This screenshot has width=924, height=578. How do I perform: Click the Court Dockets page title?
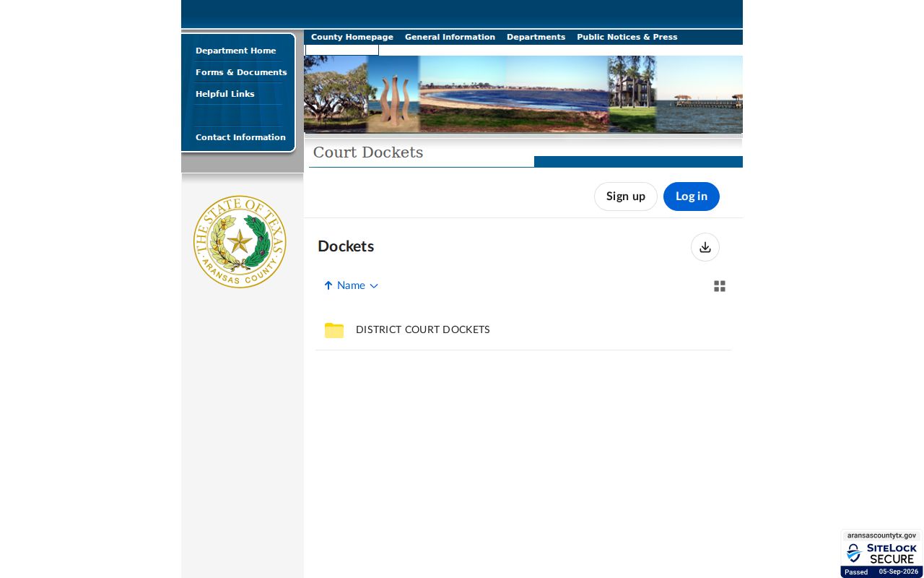368,152
